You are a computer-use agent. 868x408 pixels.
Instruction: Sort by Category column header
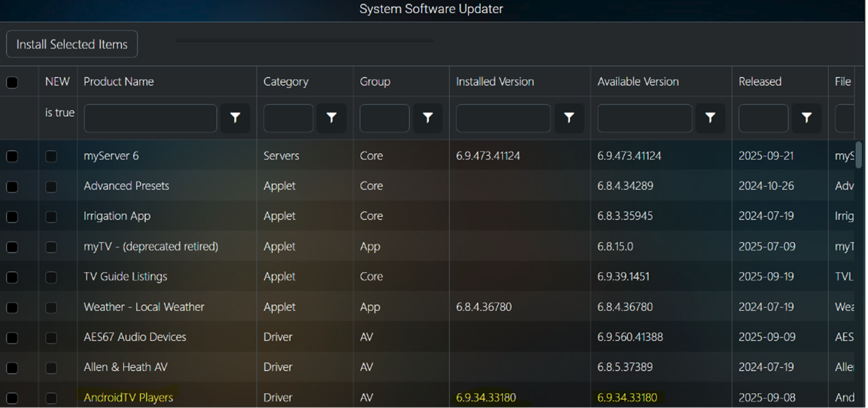pos(286,81)
